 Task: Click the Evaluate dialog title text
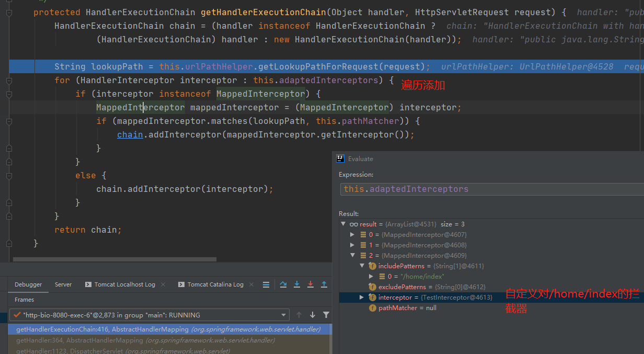click(361, 158)
